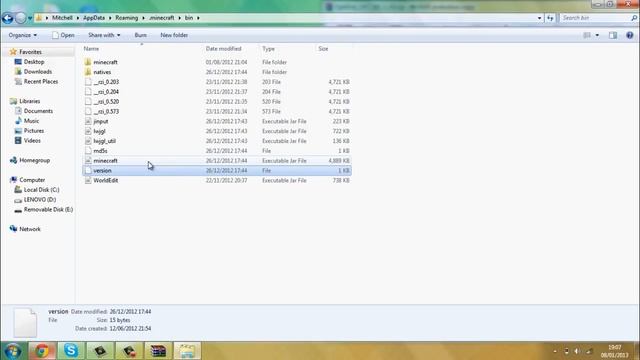The width and height of the screenshot is (640, 360).
Task: Select the lwjgl_util jar file
Action: [104, 141]
